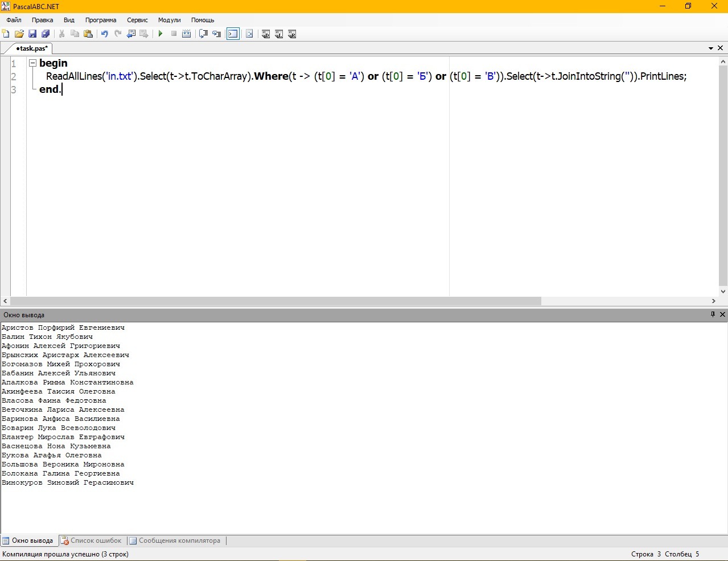The image size is (728, 561).
Task: Select the task.pas editor tab
Action: pos(31,48)
